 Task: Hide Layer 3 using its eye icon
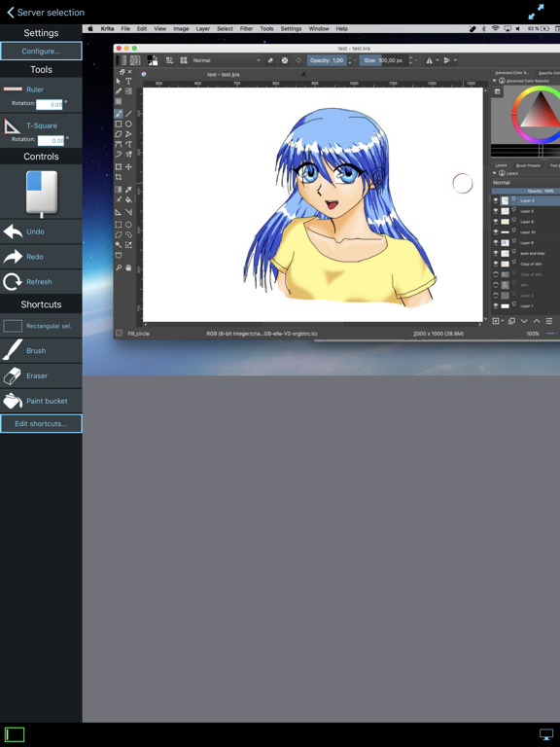click(x=496, y=211)
